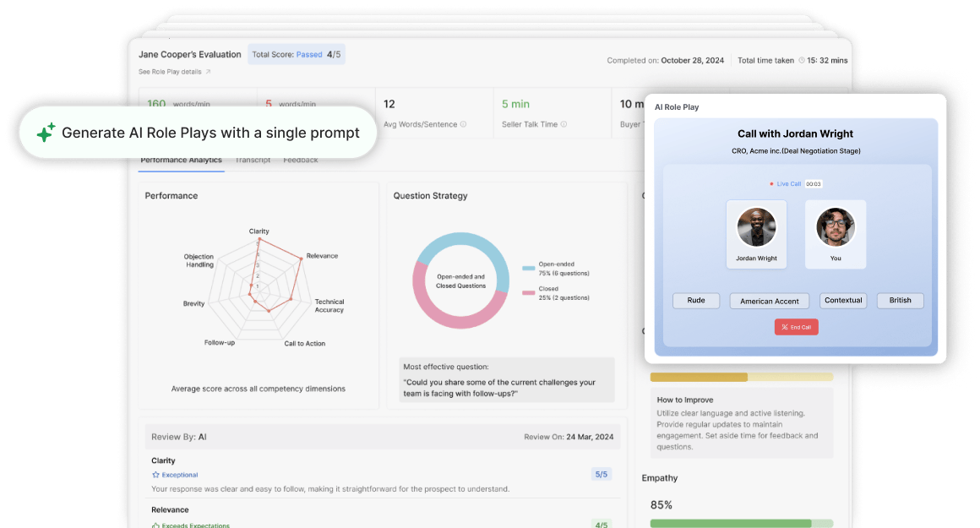The image size is (980, 528).
Task: Click the thumbs-up icon next to Exceeds Expectations
Action: tap(155, 525)
